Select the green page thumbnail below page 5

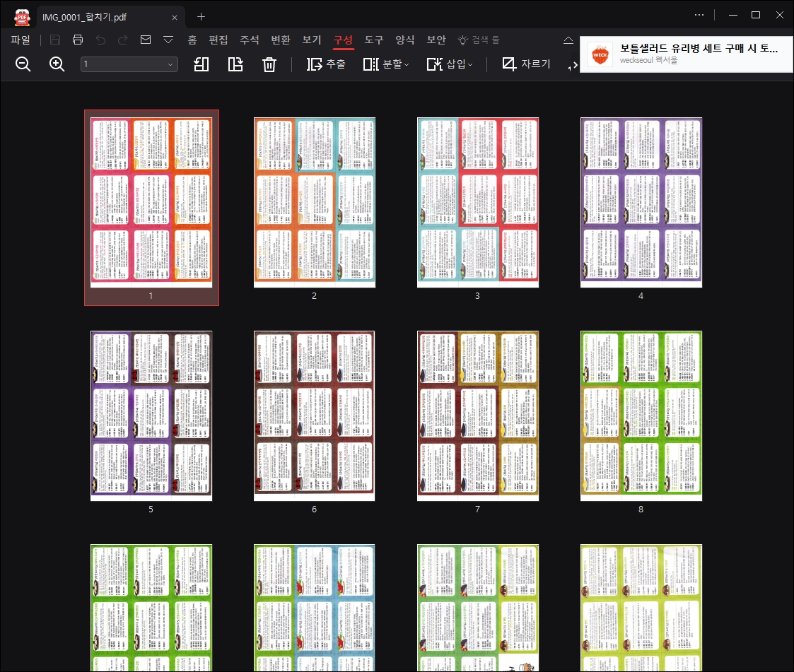[x=151, y=608]
